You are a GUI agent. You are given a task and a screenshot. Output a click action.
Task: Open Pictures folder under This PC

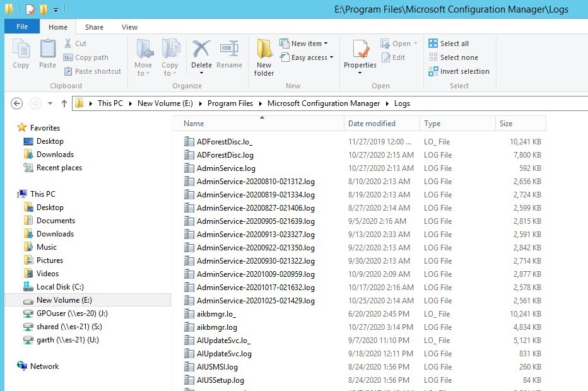[x=43, y=260]
